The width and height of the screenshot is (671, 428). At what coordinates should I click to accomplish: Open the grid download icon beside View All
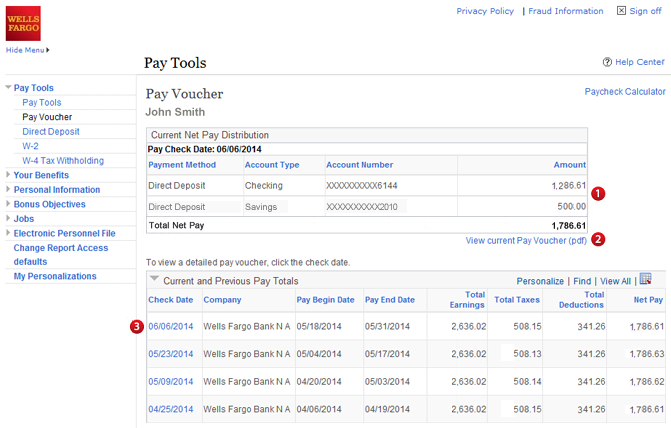(x=645, y=279)
